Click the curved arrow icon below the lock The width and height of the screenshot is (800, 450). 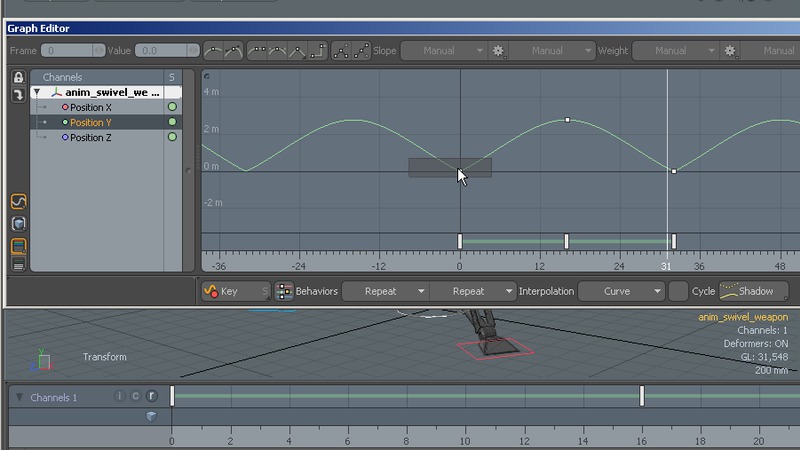(18, 95)
